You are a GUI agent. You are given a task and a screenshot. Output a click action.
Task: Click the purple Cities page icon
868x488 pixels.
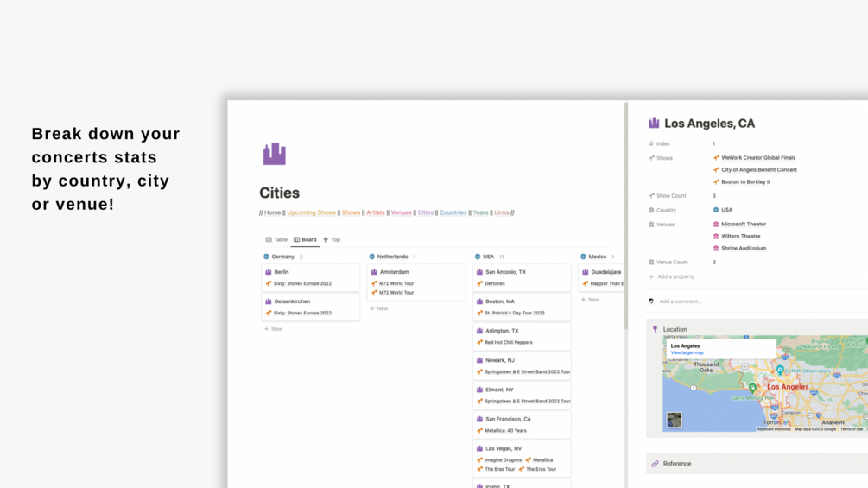click(275, 154)
